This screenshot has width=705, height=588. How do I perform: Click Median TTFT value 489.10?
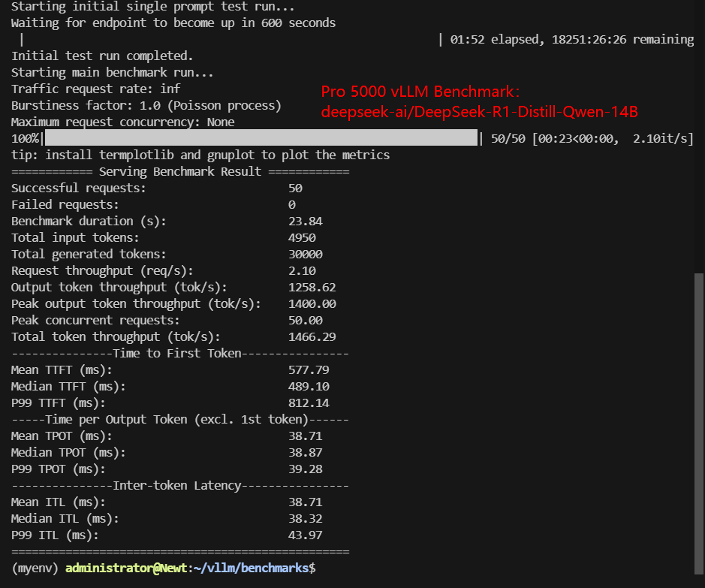coord(309,386)
